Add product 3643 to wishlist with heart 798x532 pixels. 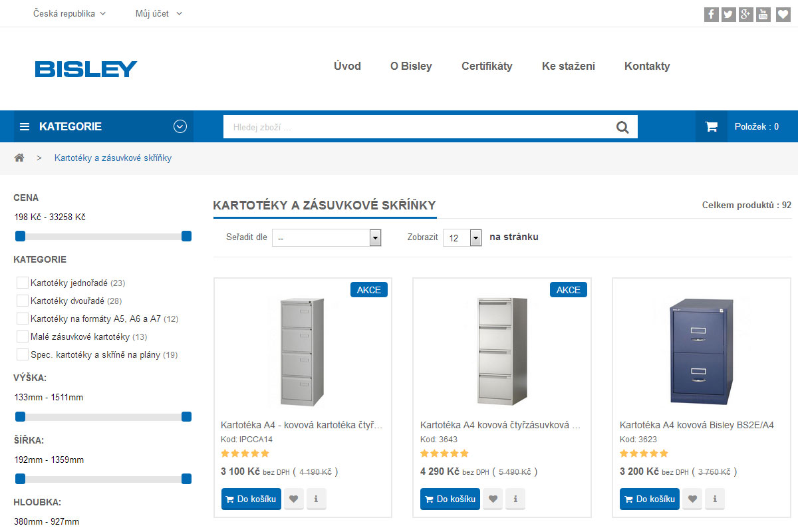[x=493, y=499]
